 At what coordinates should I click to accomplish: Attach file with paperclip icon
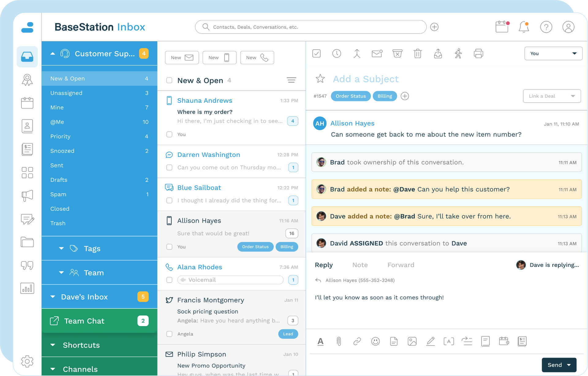point(339,341)
